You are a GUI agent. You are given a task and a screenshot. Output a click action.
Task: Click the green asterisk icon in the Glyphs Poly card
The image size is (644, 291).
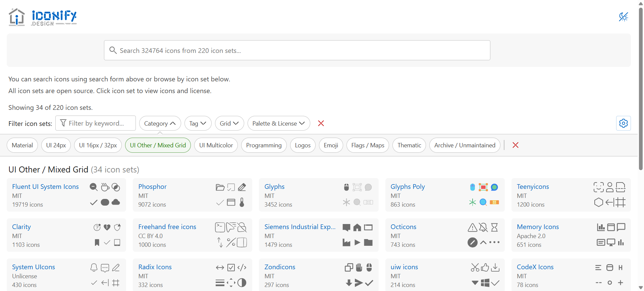tap(472, 202)
